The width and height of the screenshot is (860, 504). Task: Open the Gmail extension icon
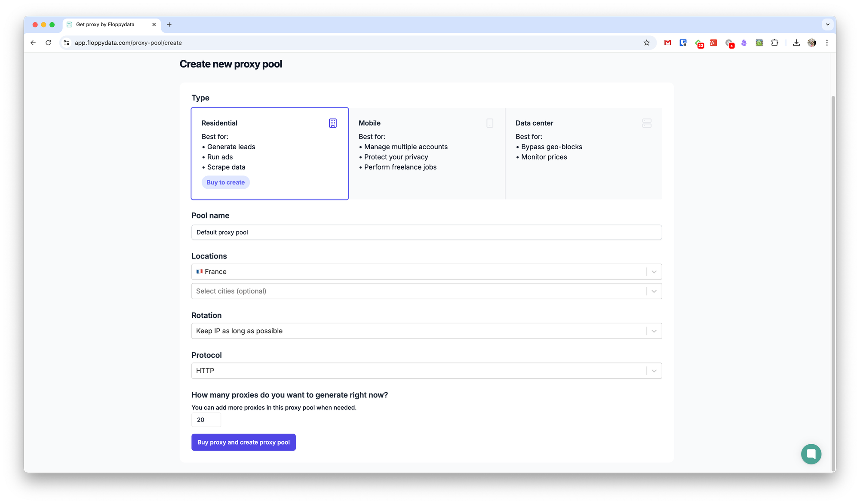[x=668, y=43]
